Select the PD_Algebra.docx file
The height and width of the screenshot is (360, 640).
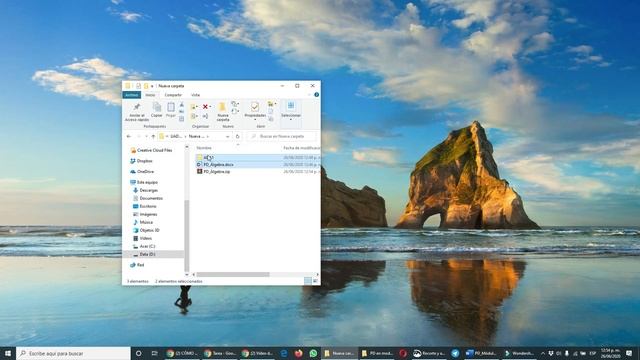click(x=218, y=164)
